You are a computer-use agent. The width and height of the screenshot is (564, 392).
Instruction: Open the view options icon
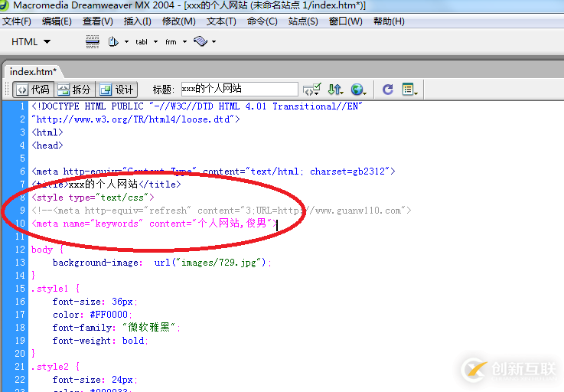click(409, 90)
